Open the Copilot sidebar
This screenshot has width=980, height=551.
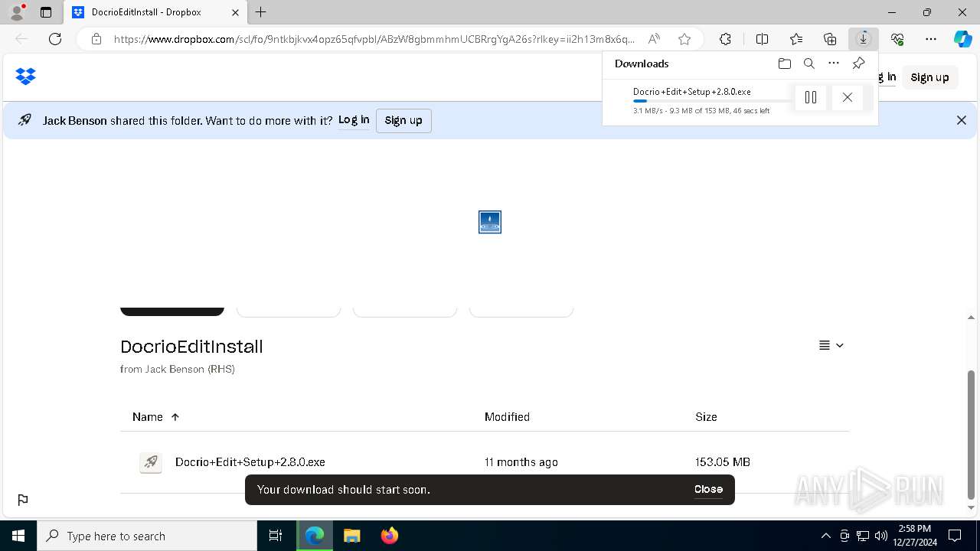tap(962, 39)
